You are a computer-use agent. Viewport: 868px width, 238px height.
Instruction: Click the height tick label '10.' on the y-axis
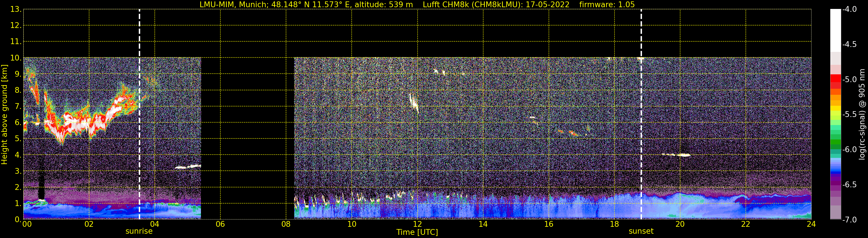point(16,58)
